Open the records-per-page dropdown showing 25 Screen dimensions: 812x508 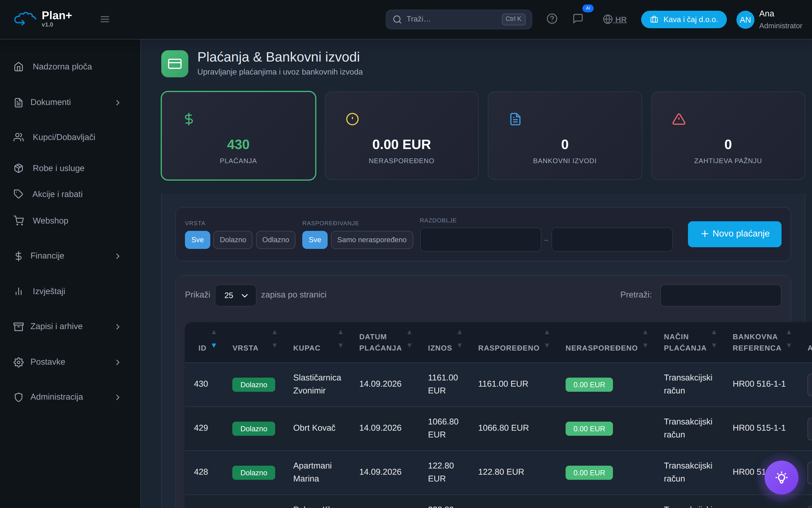235,295
